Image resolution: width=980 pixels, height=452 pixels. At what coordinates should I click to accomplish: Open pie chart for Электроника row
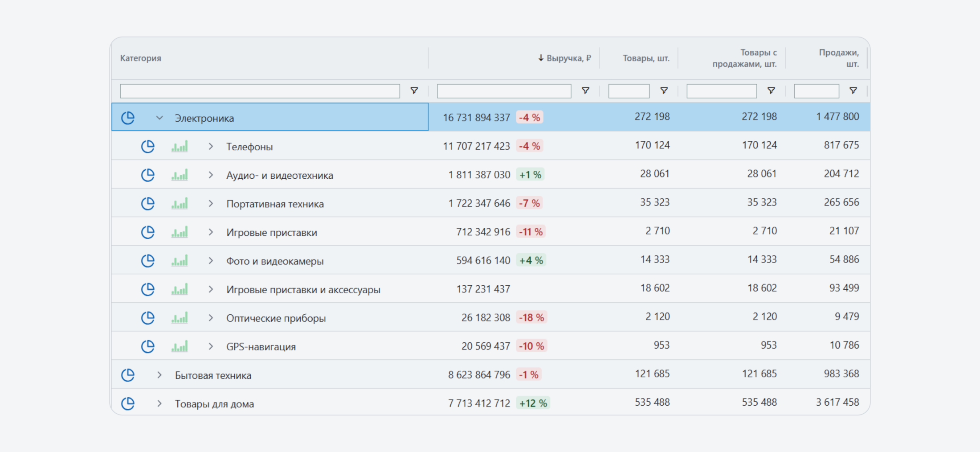pos(128,118)
